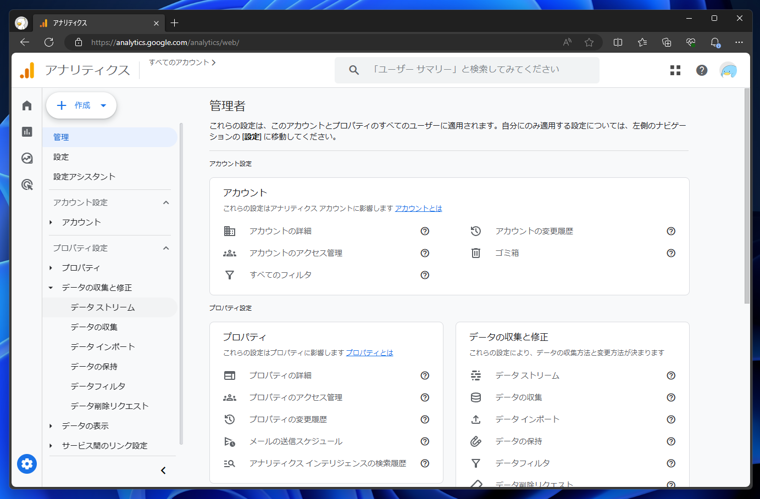
Task: Expand the プロパティ tree item in sidebar
Action: pos(50,268)
